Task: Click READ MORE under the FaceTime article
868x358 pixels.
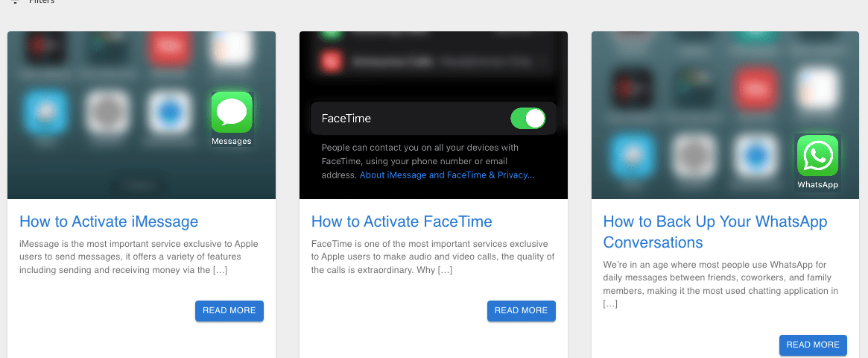Action: 521,311
